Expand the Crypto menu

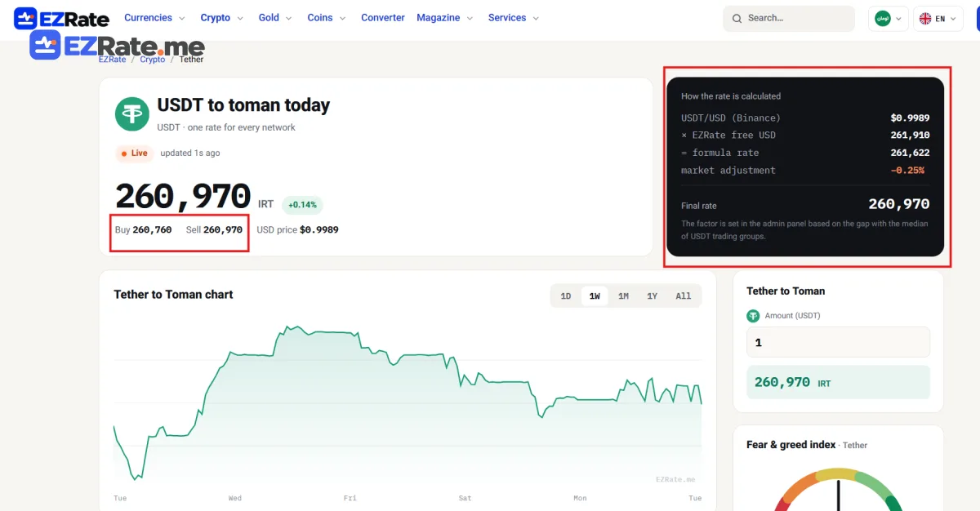click(x=222, y=18)
